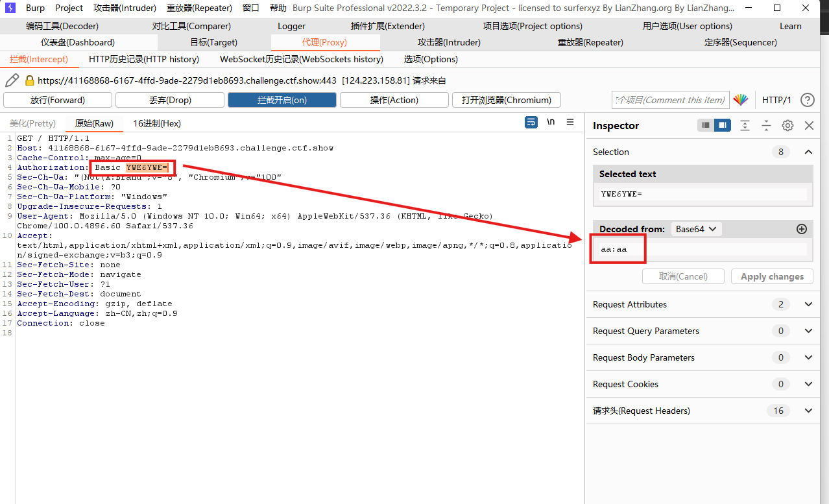The width and height of the screenshot is (829, 504).
Task: Open the Project options tab
Action: point(533,26)
